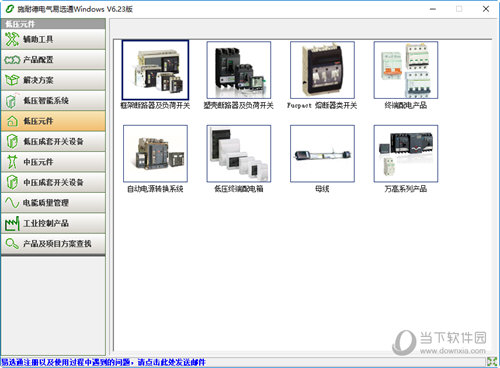Screen dimensions: 500x368
Task: Click the 低压终端配电箱 caption text
Action: [239, 189]
